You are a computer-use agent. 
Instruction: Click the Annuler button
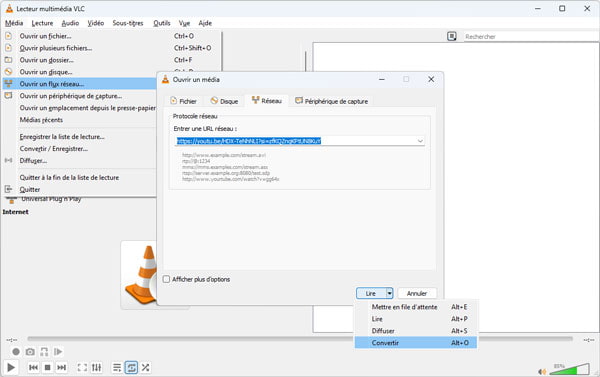coord(417,293)
